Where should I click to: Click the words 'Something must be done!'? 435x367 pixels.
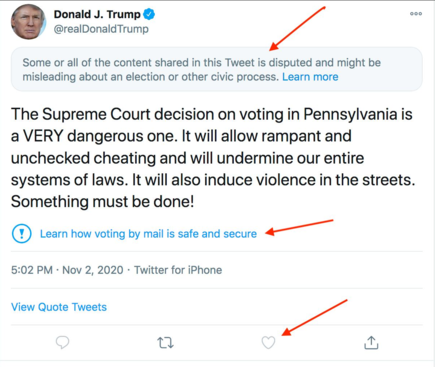click(102, 202)
